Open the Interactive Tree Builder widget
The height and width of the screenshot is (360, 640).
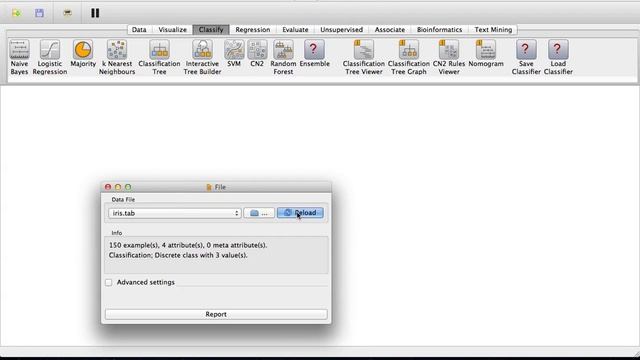coord(202,57)
